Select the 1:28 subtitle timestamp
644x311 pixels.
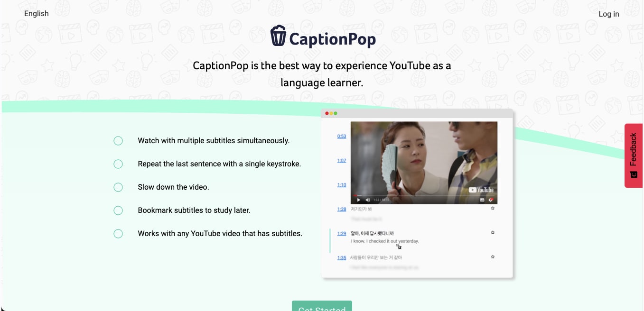click(342, 209)
